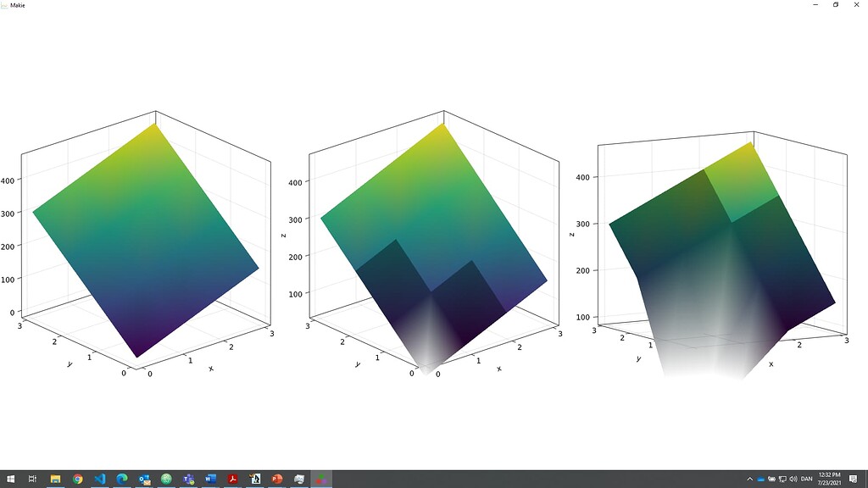This screenshot has width=868, height=488.
Task: Open Outlook from the taskbar
Action: click(x=142, y=480)
